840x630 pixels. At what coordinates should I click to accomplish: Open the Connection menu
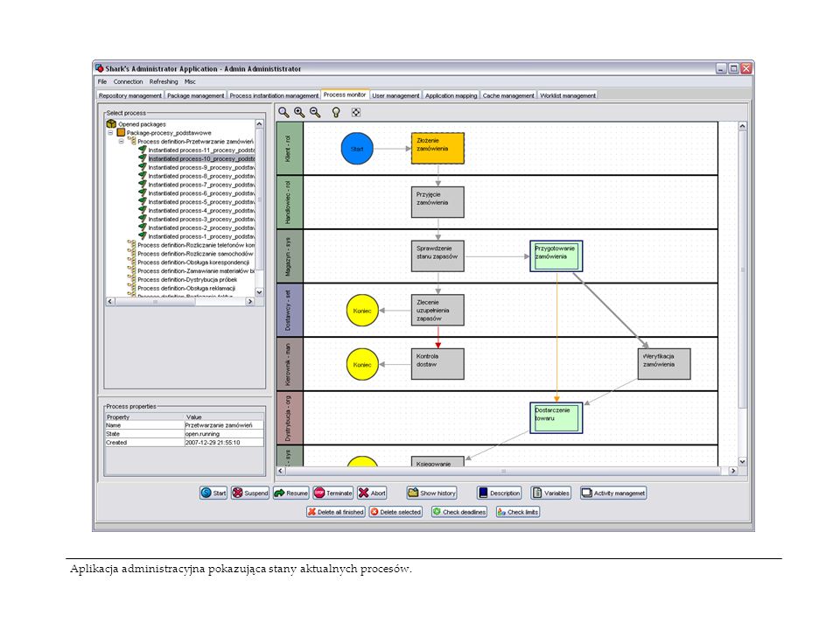tap(128, 81)
